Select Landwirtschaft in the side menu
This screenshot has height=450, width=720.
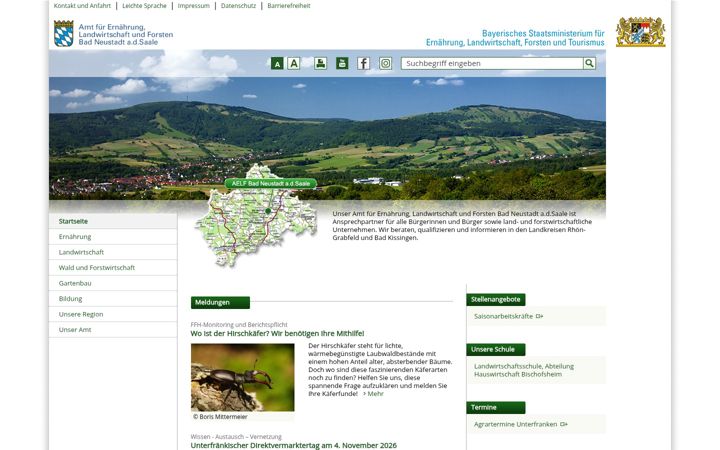pos(113,252)
